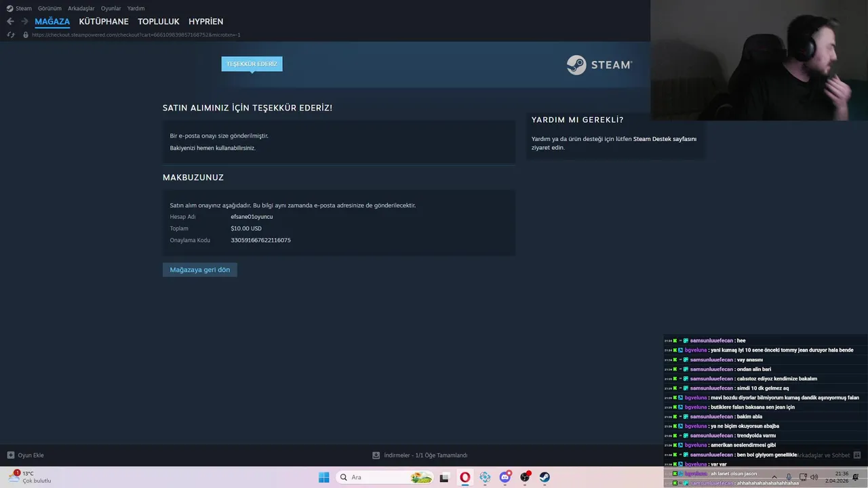Open the HYPRİEN profile tab
This screenshot has height=488, width=868.
point(205,22)
